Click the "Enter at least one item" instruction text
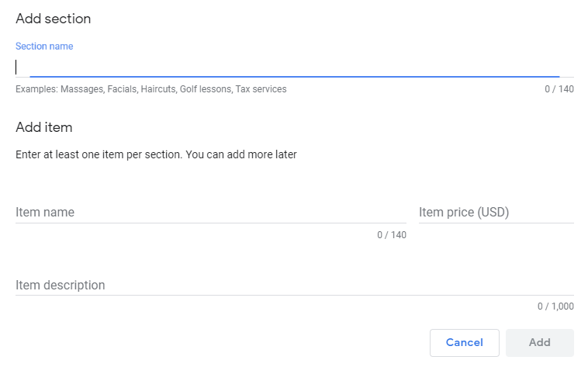The image size is (588, 367). (156, 154)
